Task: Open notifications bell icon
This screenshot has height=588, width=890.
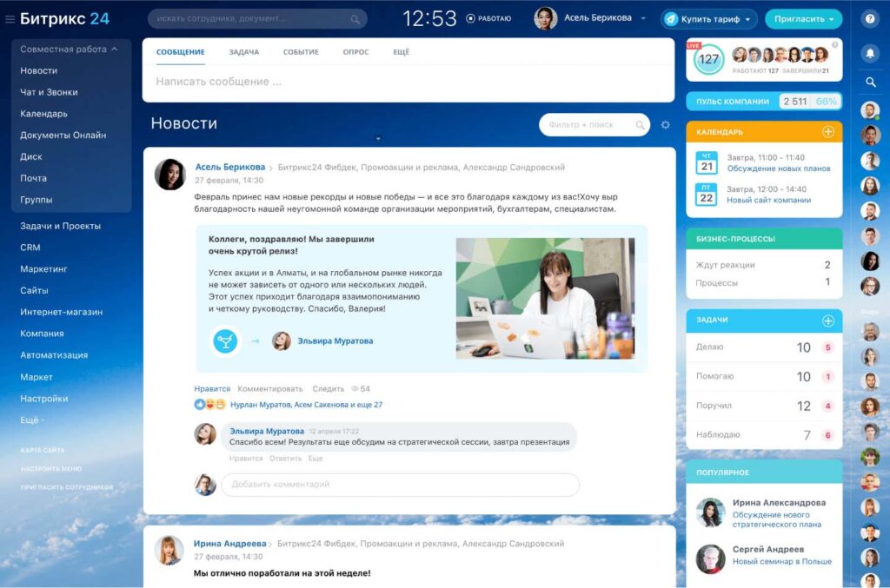Action: tap(869, 53)
